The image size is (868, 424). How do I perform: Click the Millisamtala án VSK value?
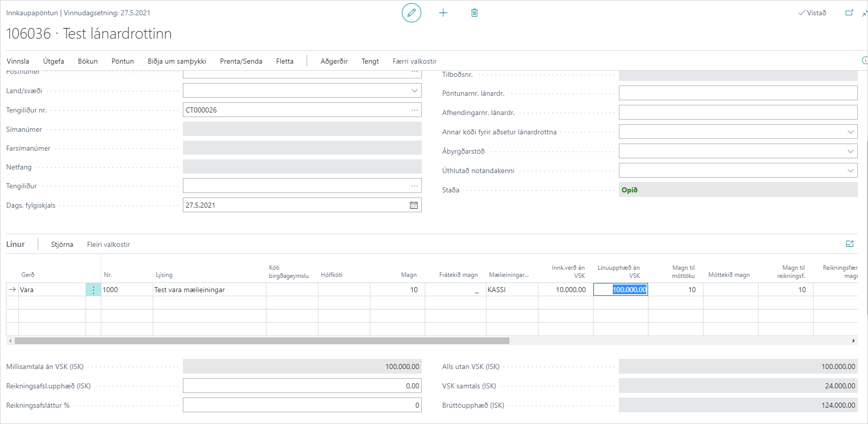tap(302, 366)
